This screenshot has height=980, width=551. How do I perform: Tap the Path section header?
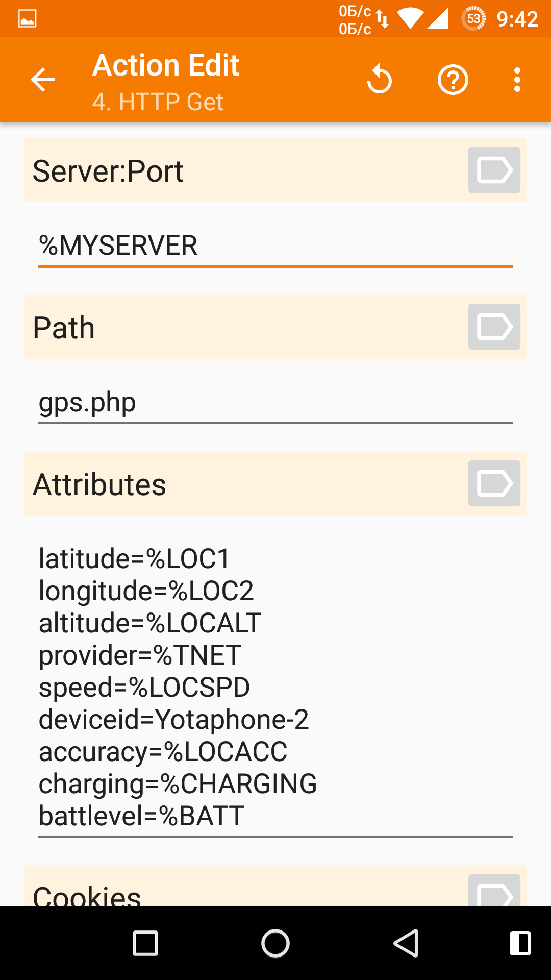[x=64, y=328]
